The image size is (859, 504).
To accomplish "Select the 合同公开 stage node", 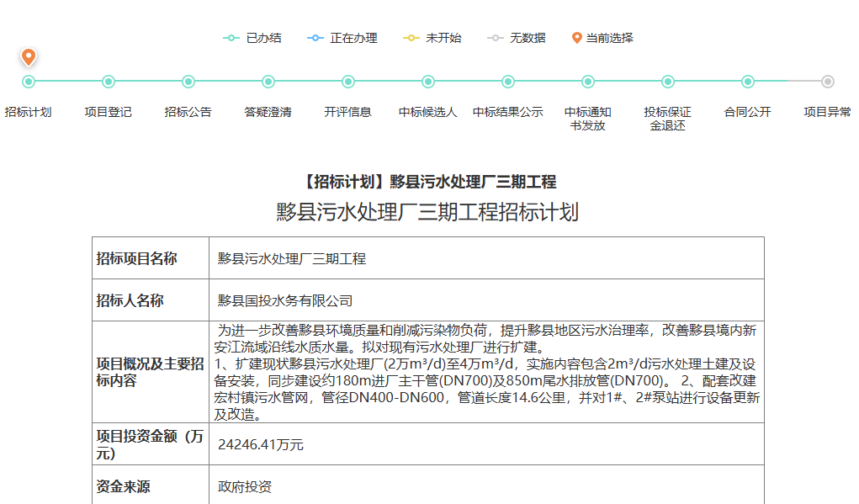I will tap(748, 82).
